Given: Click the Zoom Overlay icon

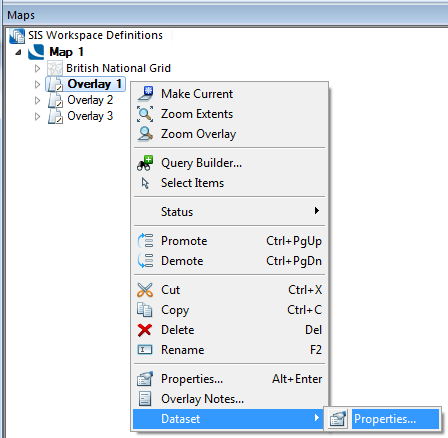Looking at the screenshot, I should pos(145,134).
